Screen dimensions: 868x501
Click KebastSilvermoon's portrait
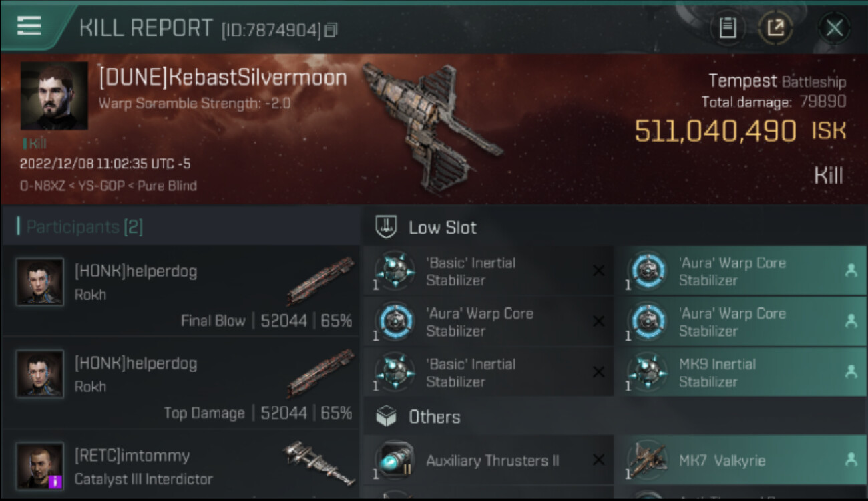tap(54, 96)
